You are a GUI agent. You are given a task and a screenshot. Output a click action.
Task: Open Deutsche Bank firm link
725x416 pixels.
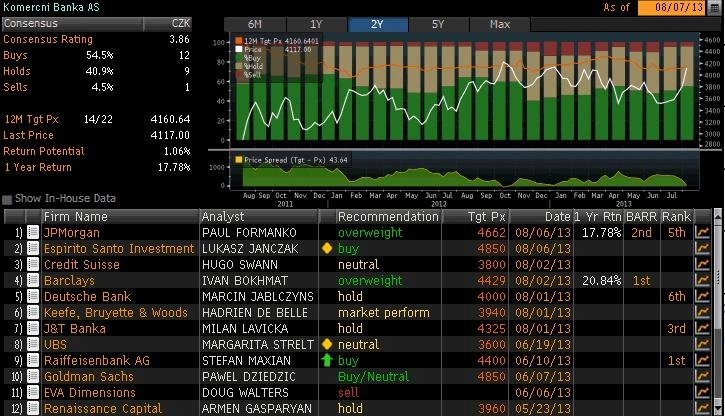click(x=87, y=297)
